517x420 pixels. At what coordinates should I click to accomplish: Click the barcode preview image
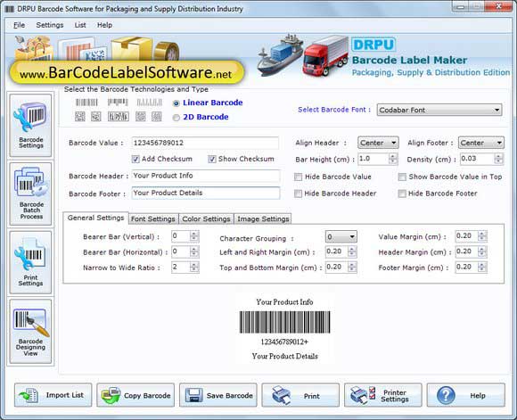click(x=284, y=322)
